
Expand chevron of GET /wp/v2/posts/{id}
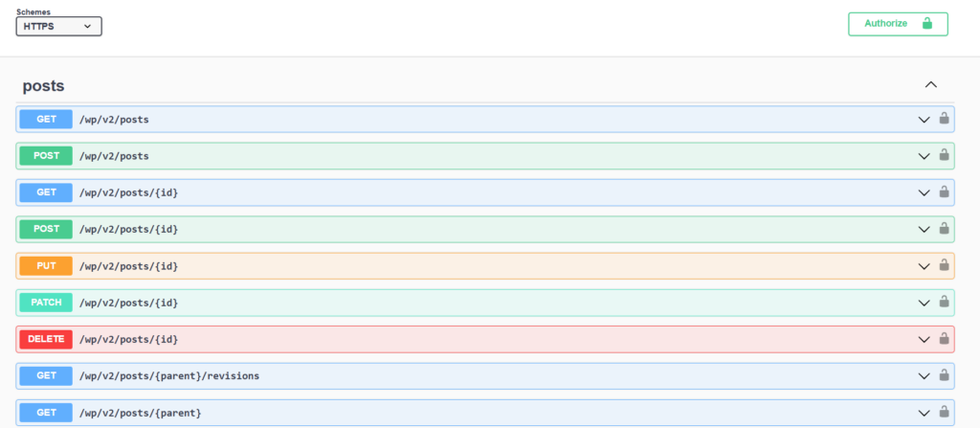[x=924, y=193]
